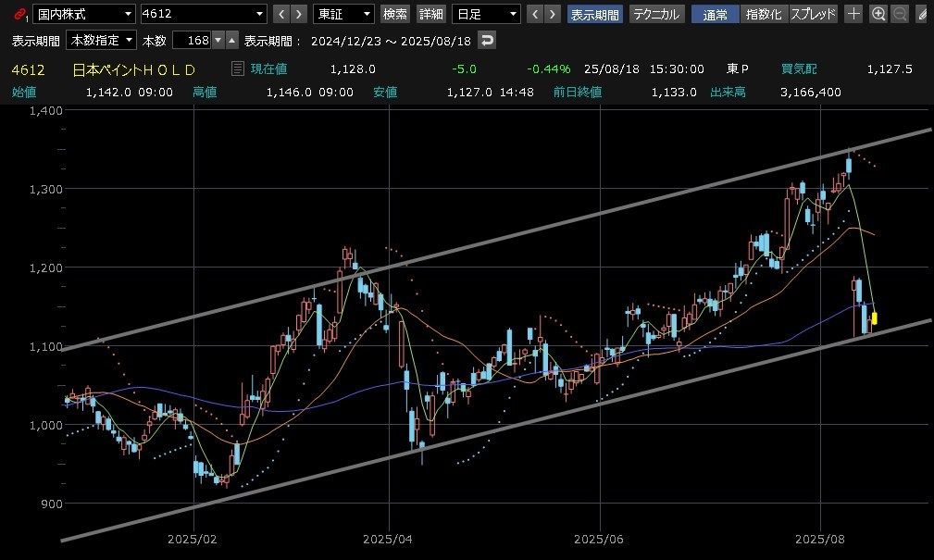
Task: Switch to 通常 normal chart mode
Action: tap(716, 14)
